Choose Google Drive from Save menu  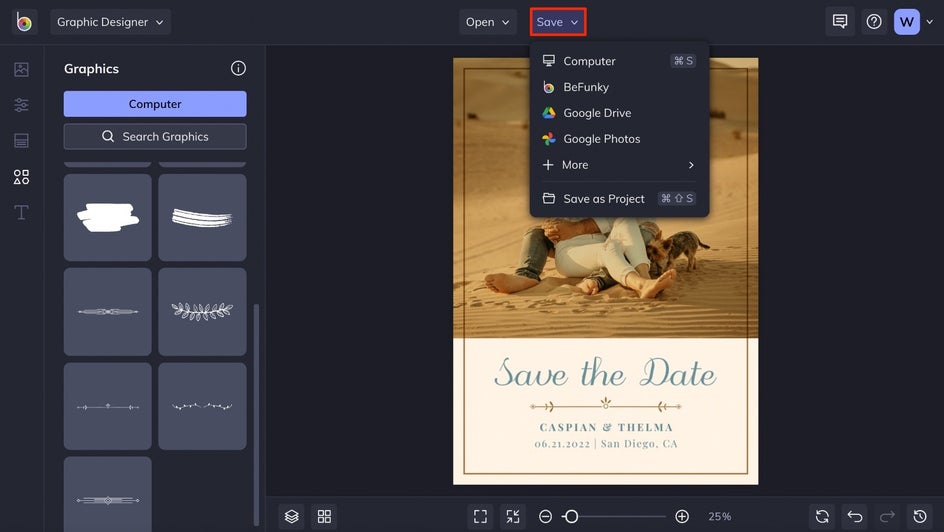click(x=596, y=113)
